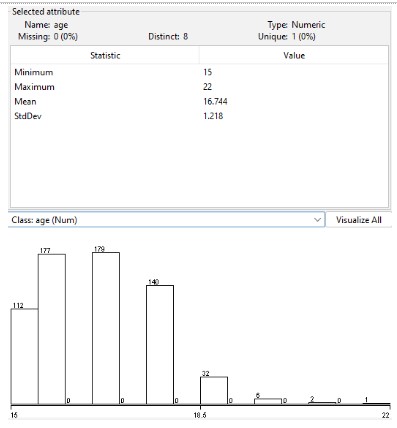Click the Minimum statistic row

(199, 72)
